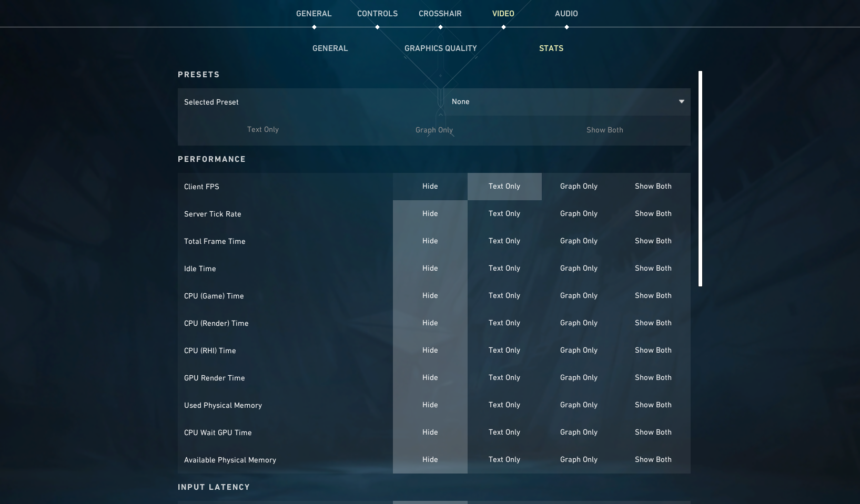The image size is (860, 504).
Task: Switch to the AUDIO settings tab
Action: tap(566, 14)
